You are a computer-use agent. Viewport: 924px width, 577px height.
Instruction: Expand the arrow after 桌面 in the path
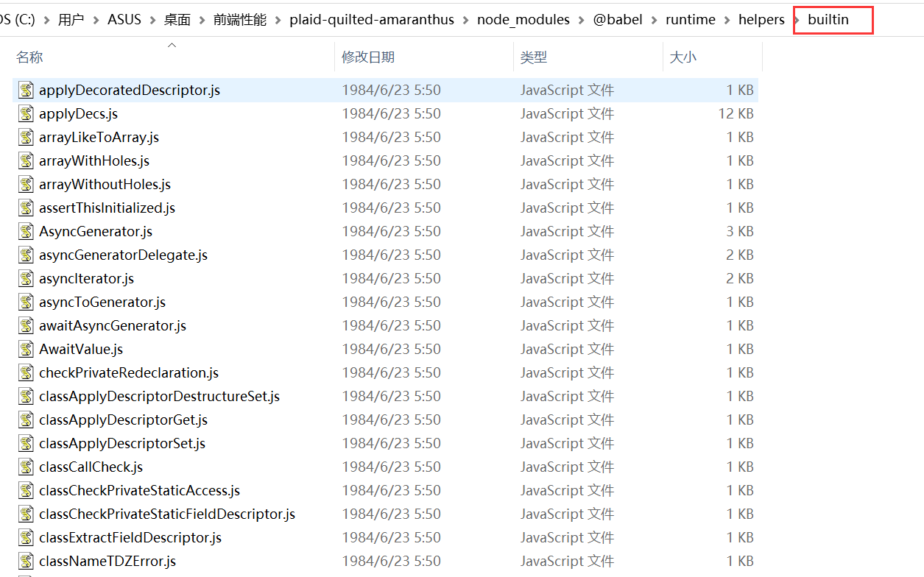[x=203, y=20]
